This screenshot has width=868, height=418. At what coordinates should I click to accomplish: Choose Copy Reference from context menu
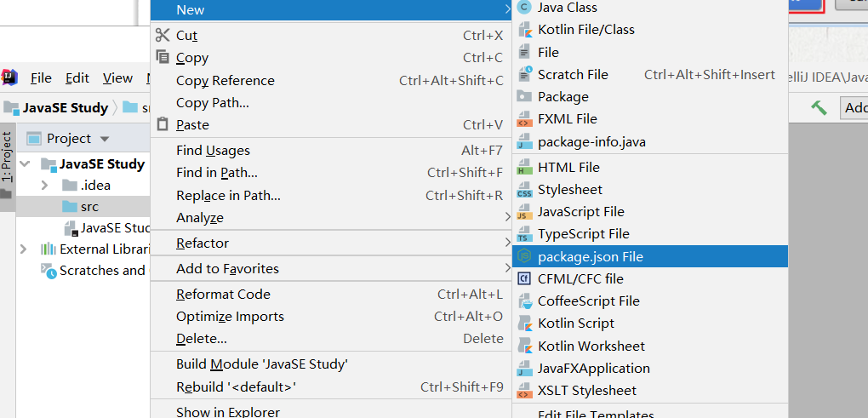[331, 80]
